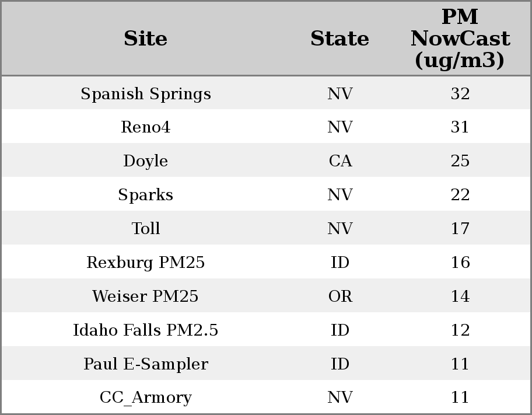Click the Weiser PM25 site cell
Screen dimensions: 532x415
[x=145, y=297]
